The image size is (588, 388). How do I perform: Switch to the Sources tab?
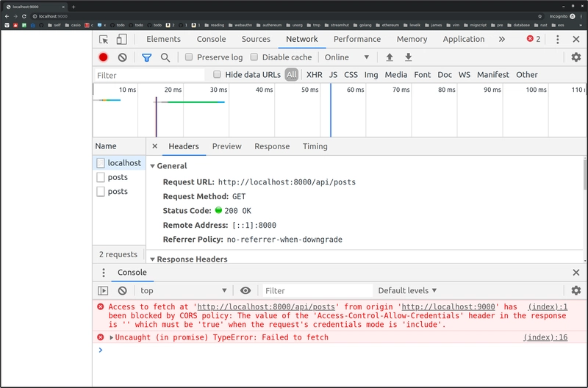pyautogui.click(x=256, y=39)
